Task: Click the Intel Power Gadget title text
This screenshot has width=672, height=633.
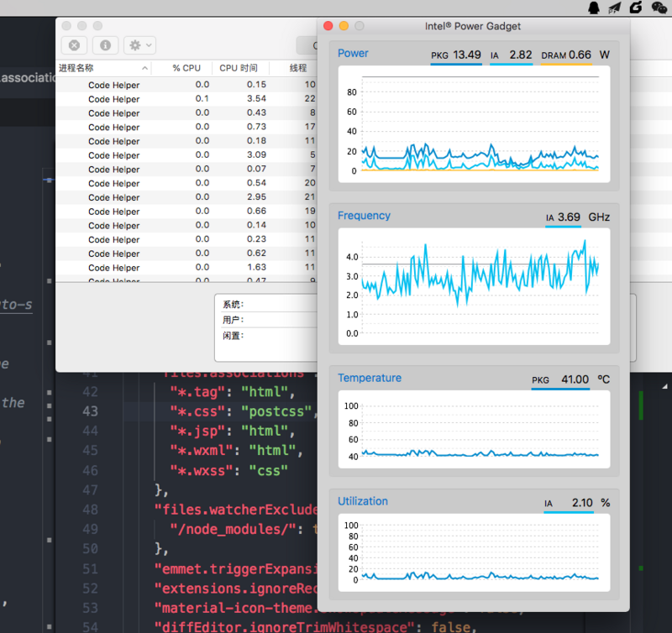Action: pos(473,26)
